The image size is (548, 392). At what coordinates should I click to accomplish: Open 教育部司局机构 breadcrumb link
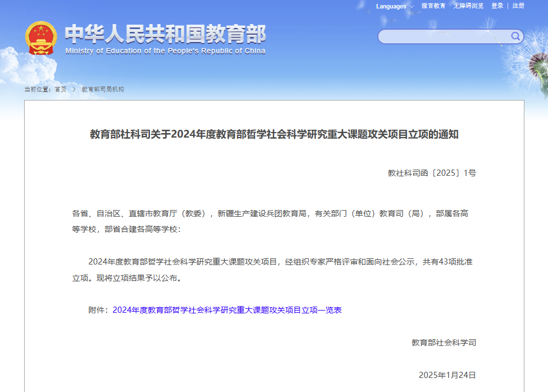pyautogui.click(x=103, y=89)
